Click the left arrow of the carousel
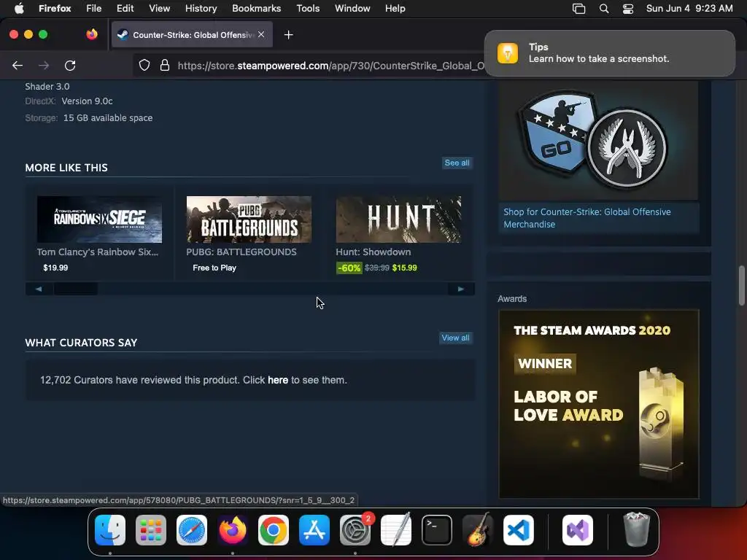 click(x=39, y=289)
